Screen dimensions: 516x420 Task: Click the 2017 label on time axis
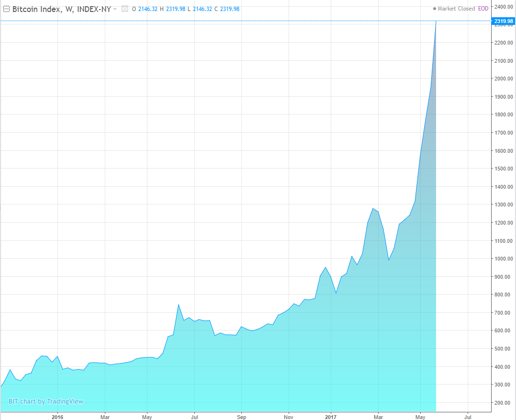[331, 417]
